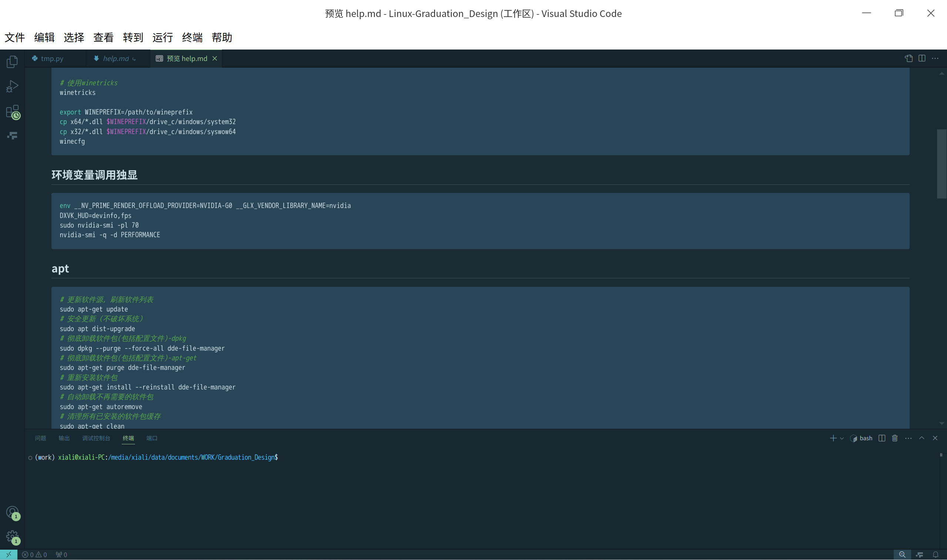
Task: Open the 问题 panel tab
Action: click(40, 438)
